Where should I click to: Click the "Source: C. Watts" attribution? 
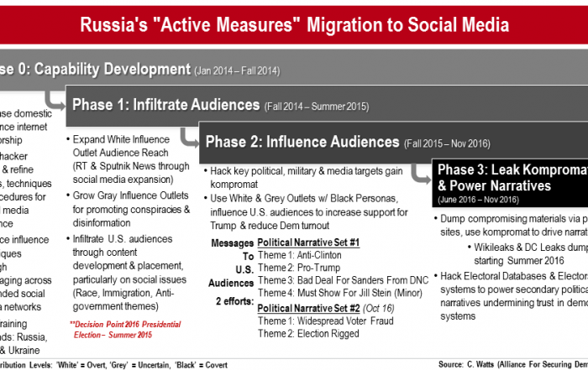coord(467,364)
